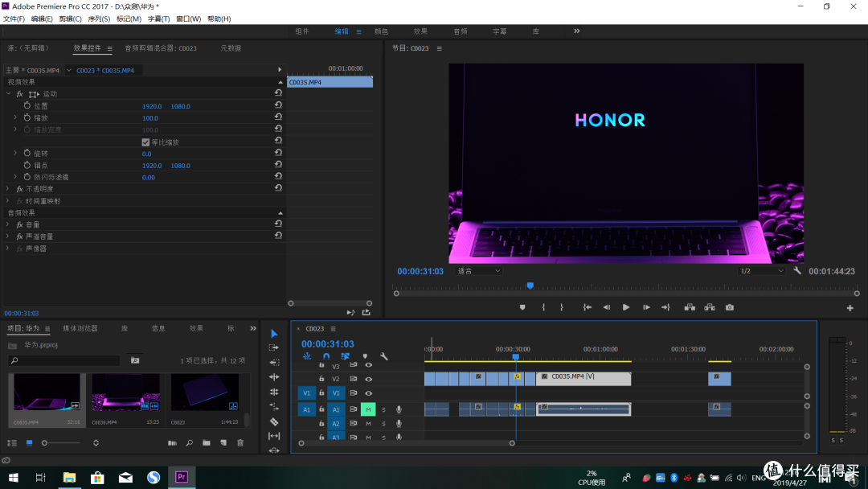
Task: Play the program monitor sequence
Action: pos(626,307)
